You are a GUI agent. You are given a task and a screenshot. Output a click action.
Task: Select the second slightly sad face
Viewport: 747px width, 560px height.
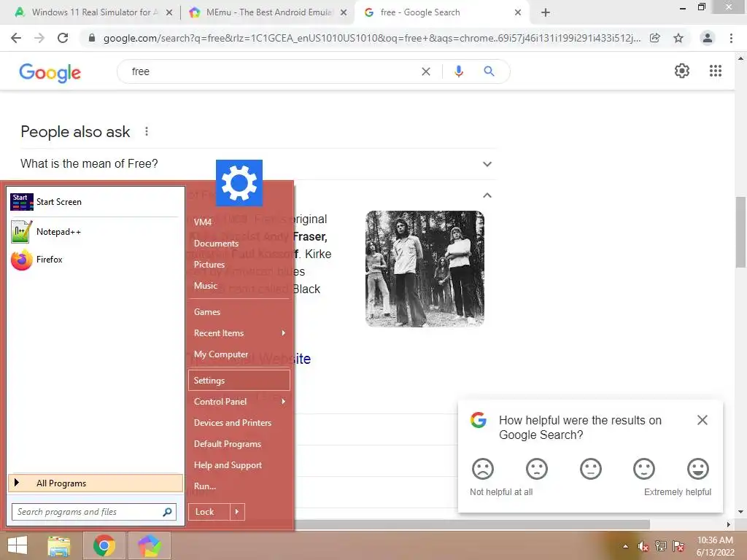[536, 469]
